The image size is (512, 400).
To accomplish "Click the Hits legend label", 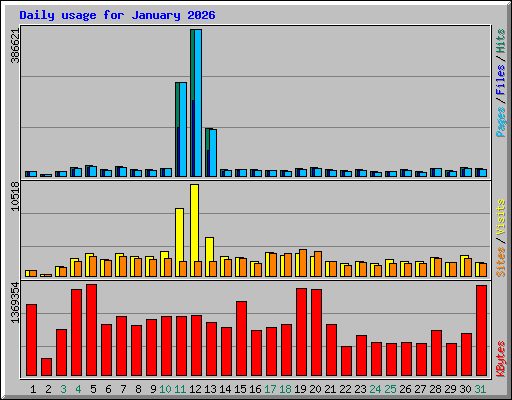I will click(x=501, y=41).
